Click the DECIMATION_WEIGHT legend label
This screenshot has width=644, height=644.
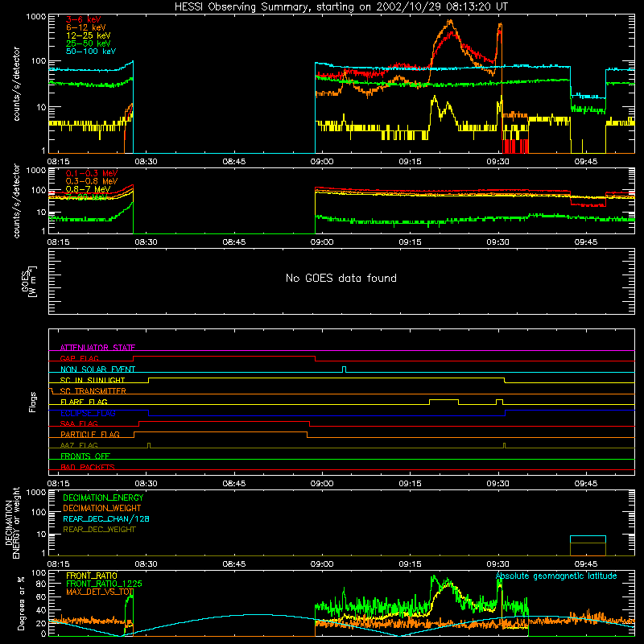click(x=102, y=508)
